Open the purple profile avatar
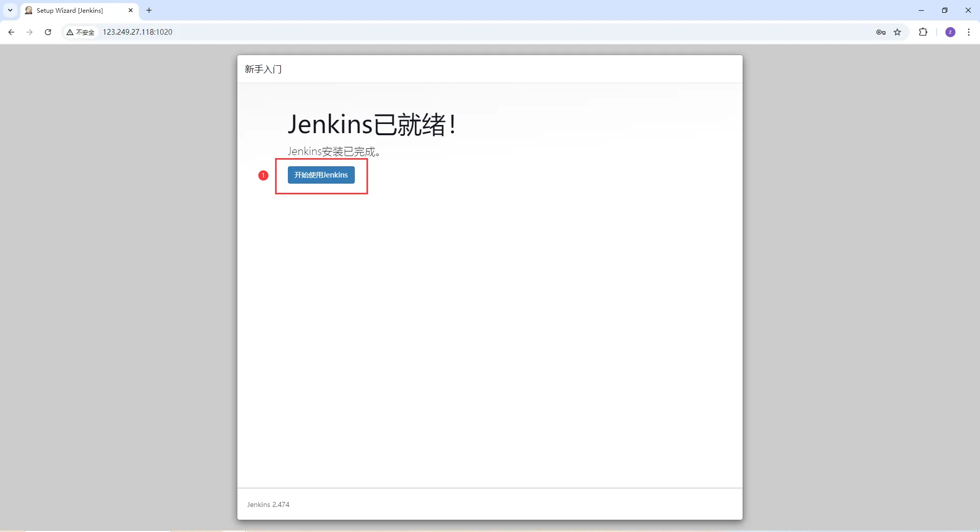The height and width of the screenshot is (532, 980). coord(950,32)
